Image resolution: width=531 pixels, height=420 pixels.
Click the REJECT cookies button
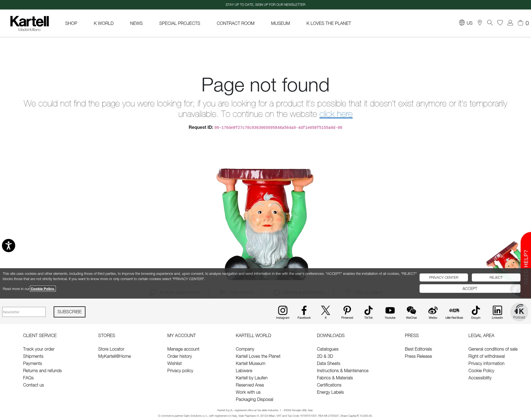(496, 277)
